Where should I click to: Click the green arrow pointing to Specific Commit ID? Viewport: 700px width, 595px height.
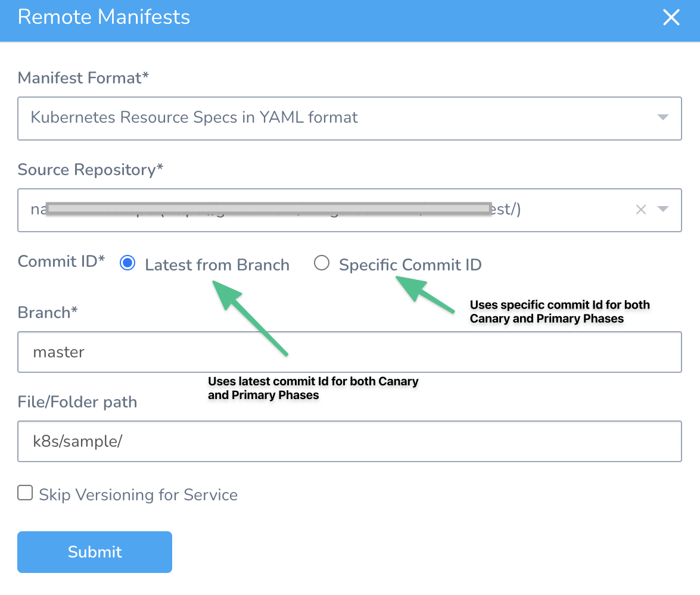point(425,294)
